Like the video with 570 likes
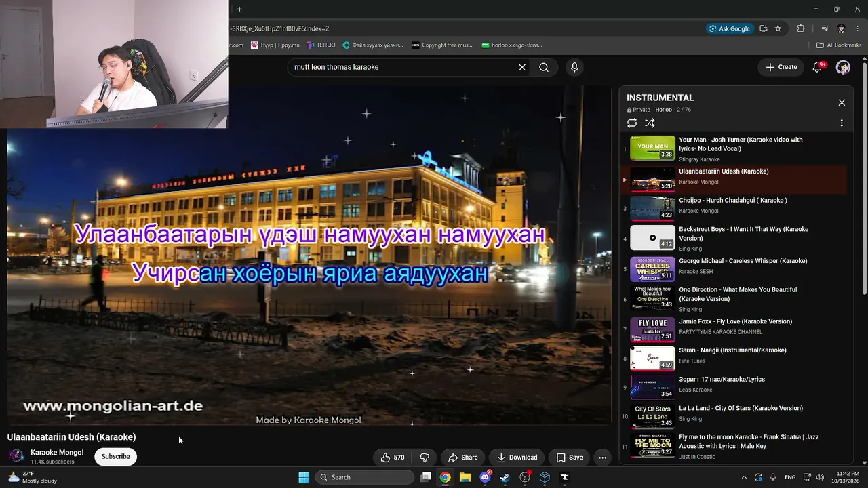Image resolution: width=868 pixels, height=488 pixels. (393, 457)
